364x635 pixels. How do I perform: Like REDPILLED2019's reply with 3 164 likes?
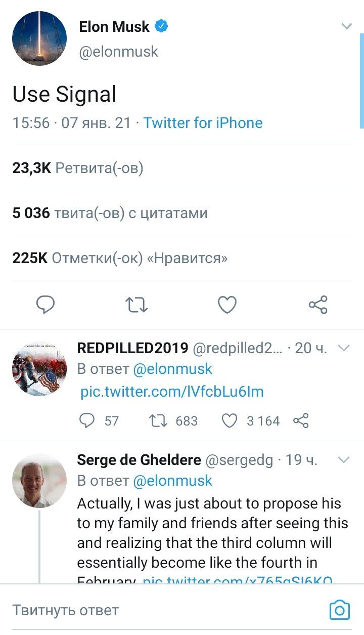230,420
